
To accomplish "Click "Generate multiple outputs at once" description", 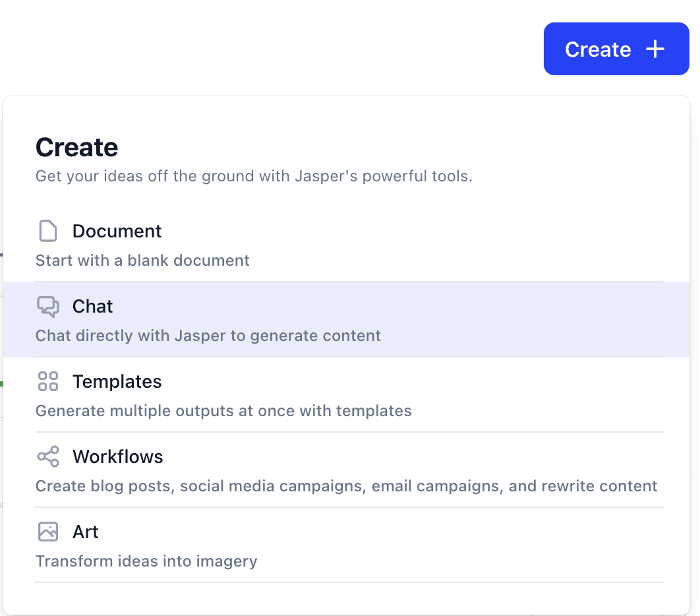I will [x=223, y=411].
